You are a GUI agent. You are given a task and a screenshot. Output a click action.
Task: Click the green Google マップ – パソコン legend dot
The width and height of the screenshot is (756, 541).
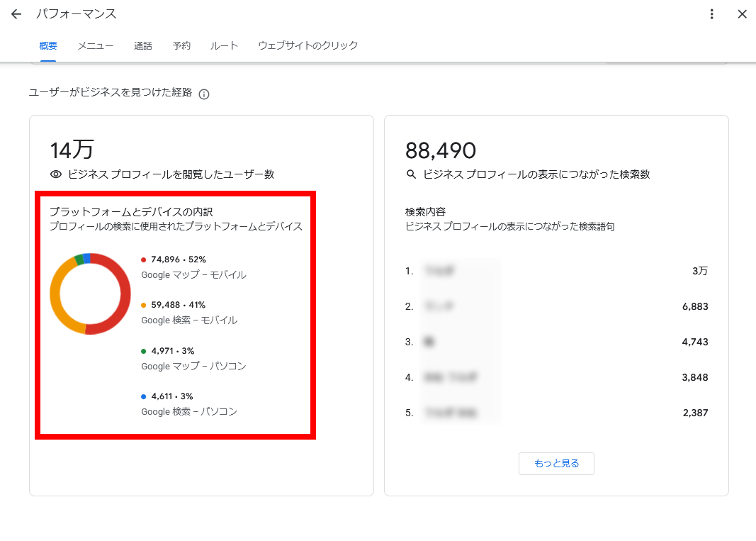point(144,351)
